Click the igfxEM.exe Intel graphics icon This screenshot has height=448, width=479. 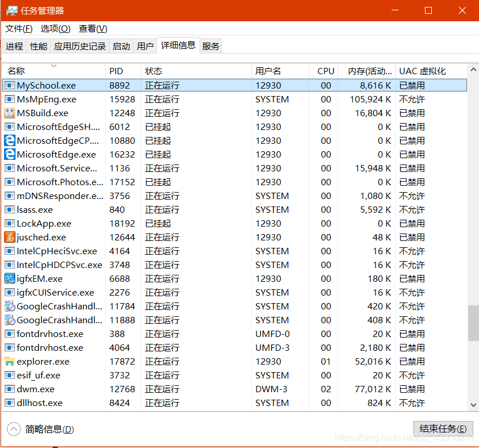pos(9,278)
